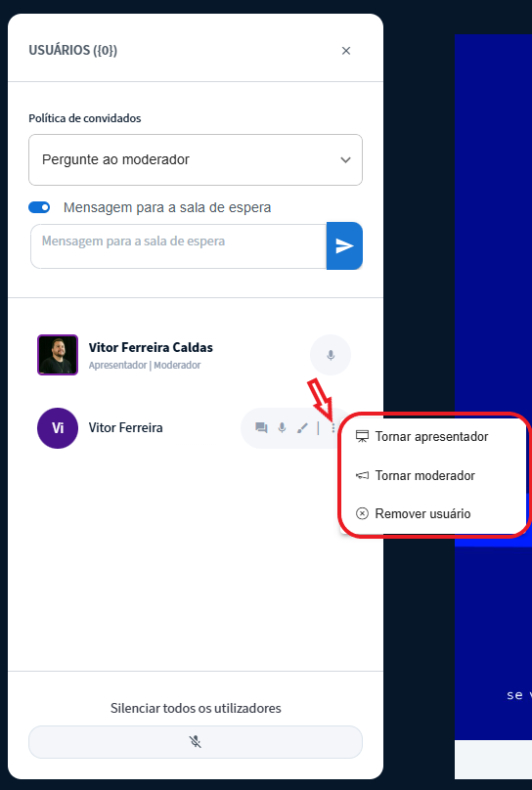532x790 pixels.
Task: Click the waiting room message input field
Action: point(178,246)
